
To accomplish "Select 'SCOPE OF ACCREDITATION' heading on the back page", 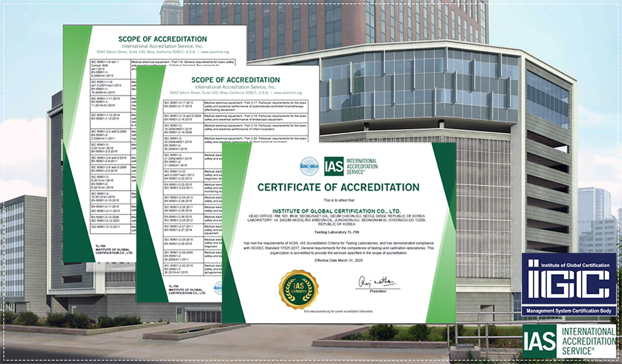I will click(162, 39).
